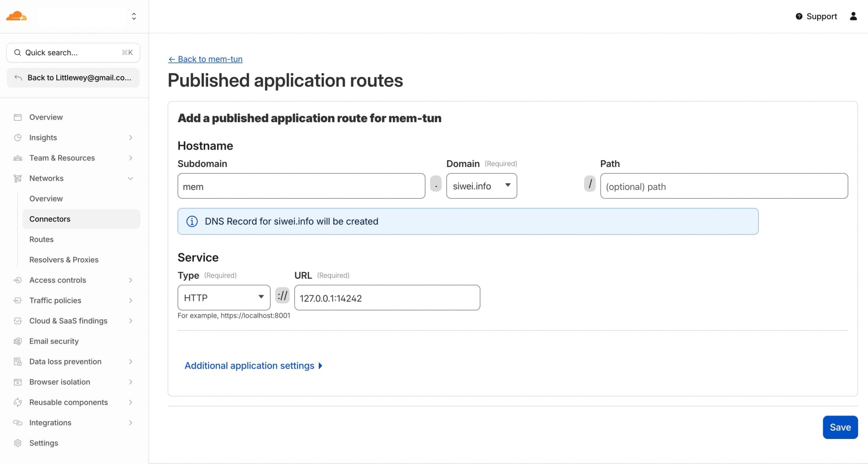This screenshot has width=868, height=464.
Task: Click Back to mem-tun link
Action: pyautogui.click(x=205, y=59)
